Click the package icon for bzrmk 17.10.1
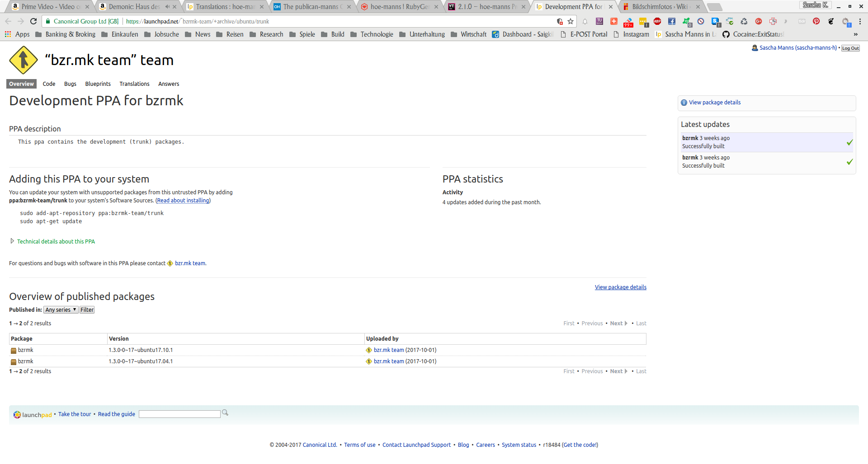 (14, 351)
